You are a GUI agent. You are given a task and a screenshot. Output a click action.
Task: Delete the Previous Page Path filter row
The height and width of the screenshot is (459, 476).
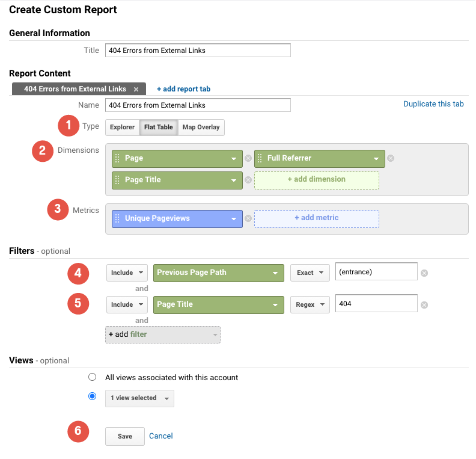coord(424,273)
